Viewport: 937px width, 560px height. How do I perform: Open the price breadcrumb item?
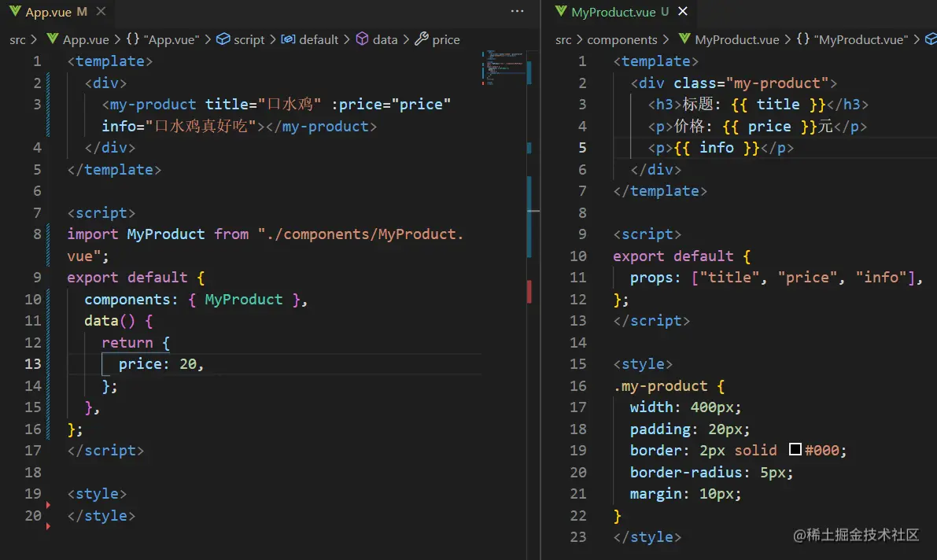click(x=446, y=39)
